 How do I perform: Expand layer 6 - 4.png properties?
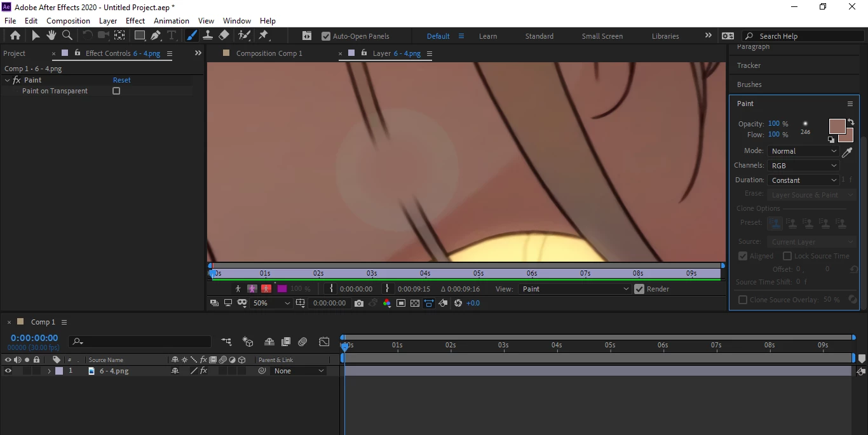point(49,371)
